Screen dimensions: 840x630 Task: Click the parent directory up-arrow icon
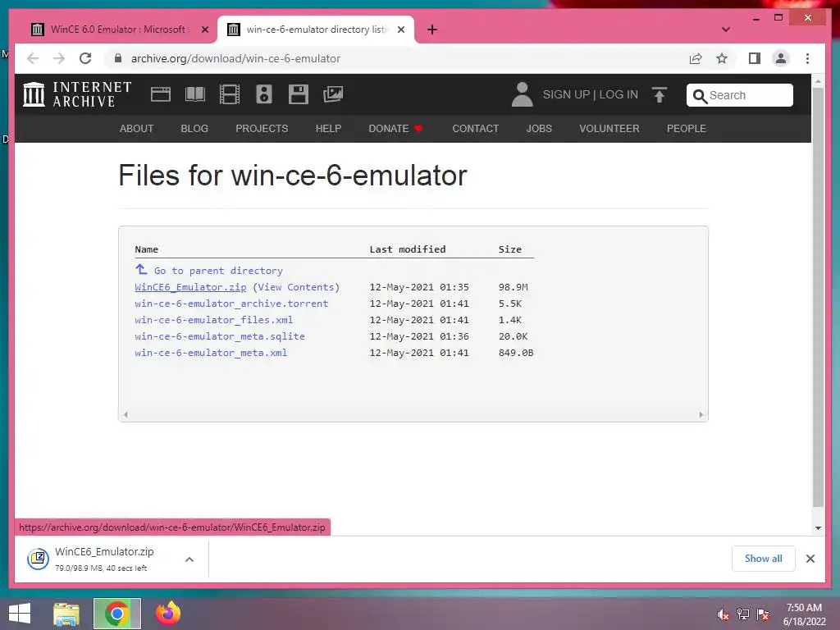(x=141, y=269)
